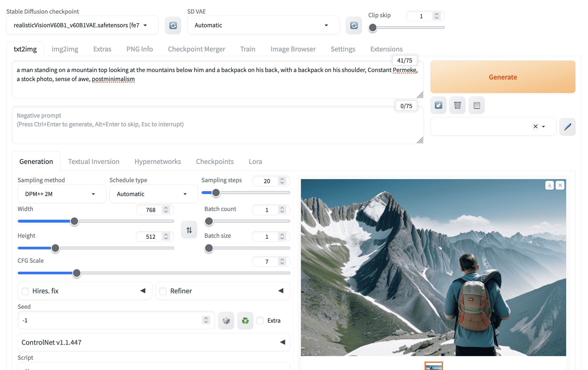Open the Schedule type dropdown

tap(154, 194)
